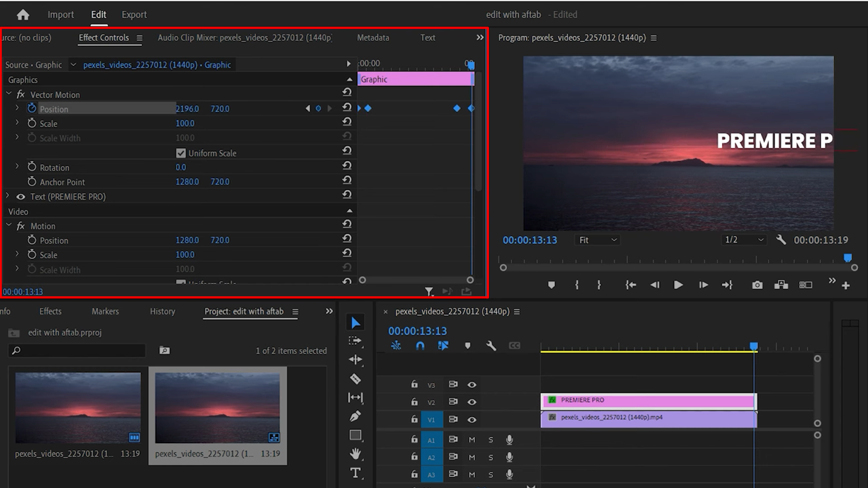This screenshot has width=868, height=488.
Task: Open the Fit zoom level dropdown
Action: 597,240
